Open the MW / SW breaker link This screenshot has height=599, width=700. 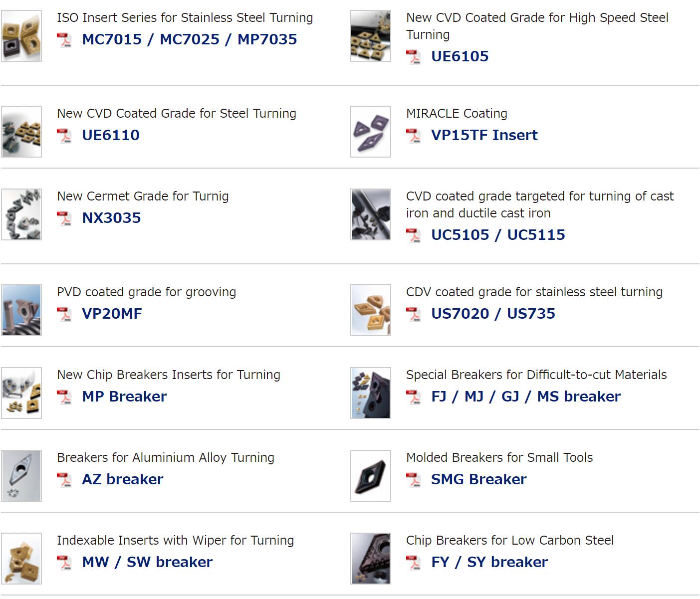147,562
